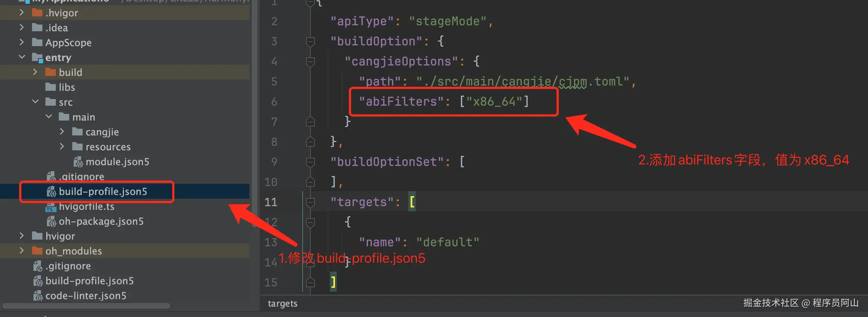Viewport: 868px width, 317px height.
Task: Click the oh_modules folder icon
Action: coord(37,251)
